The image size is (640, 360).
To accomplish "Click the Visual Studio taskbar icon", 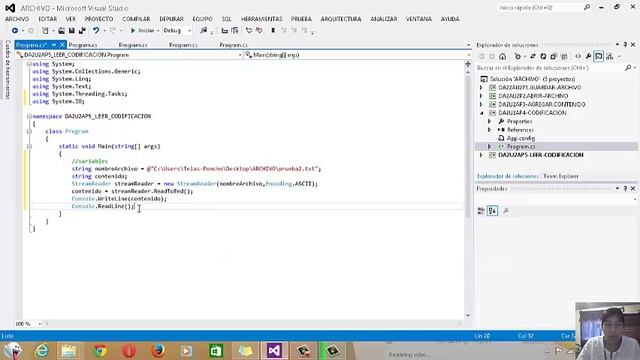I will coord(274,351).
